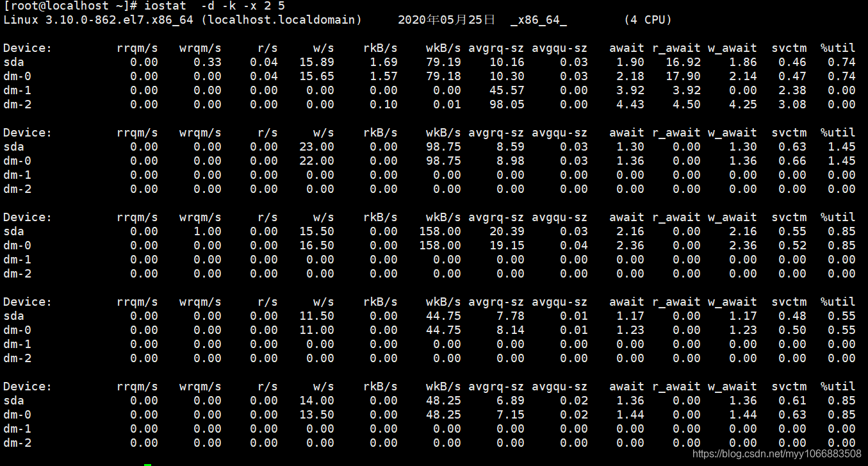Click the avgrq-sz value 7.15
The width and height of the screenshot is (868, 466).
coord(510,415)
